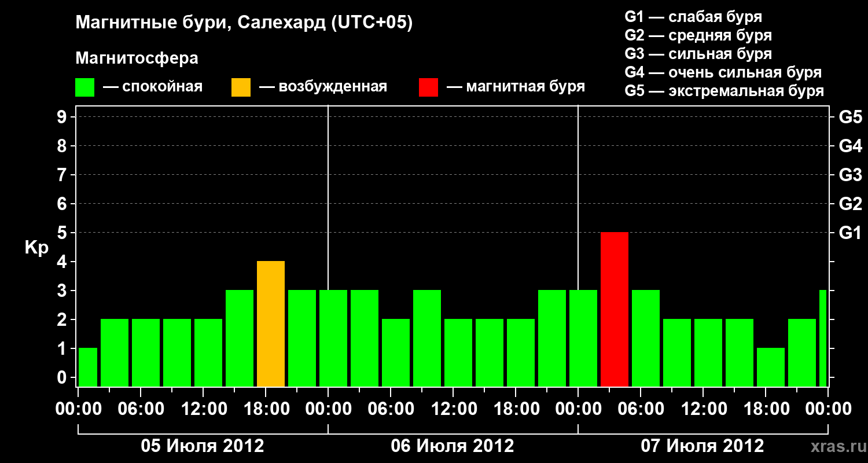
Task: Click the 'G2 — средняя буря' legend line
Action: (x=698, y=35)
